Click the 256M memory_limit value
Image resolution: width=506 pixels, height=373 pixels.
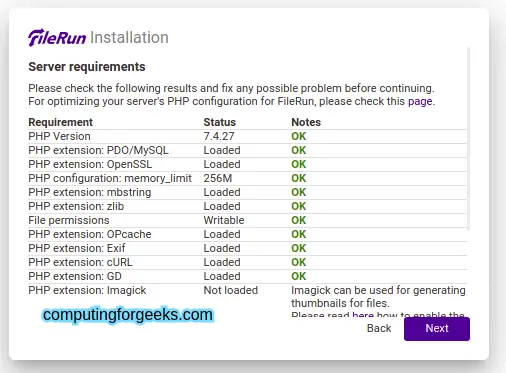tap(218, 178)
